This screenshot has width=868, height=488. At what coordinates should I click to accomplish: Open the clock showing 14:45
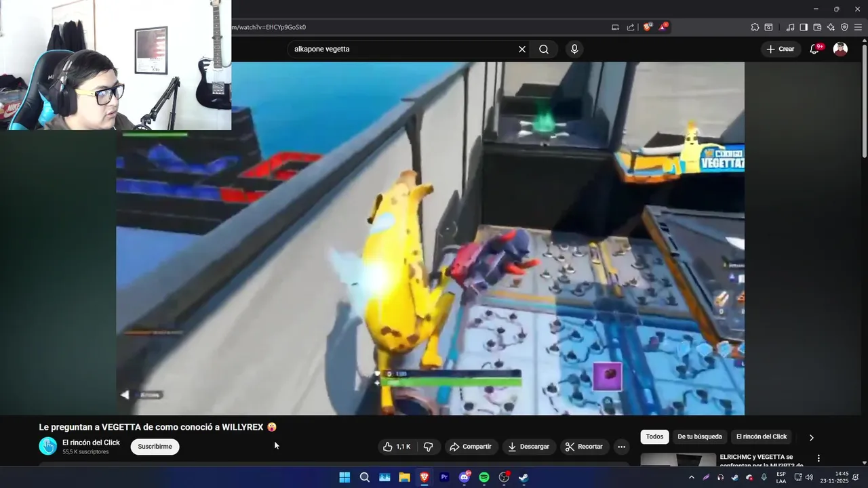click(834, 477)
